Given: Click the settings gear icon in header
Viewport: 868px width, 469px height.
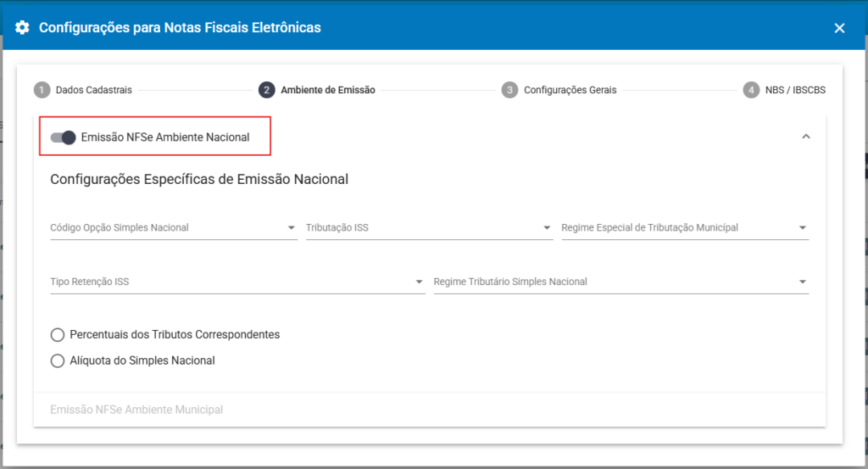Looking at the screenshot, I should point(23,28).
